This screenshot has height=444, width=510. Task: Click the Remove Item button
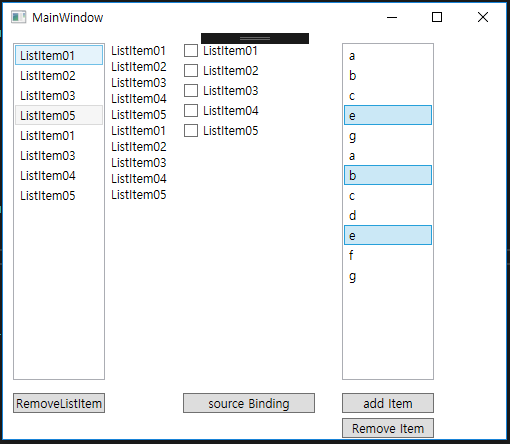388,428
